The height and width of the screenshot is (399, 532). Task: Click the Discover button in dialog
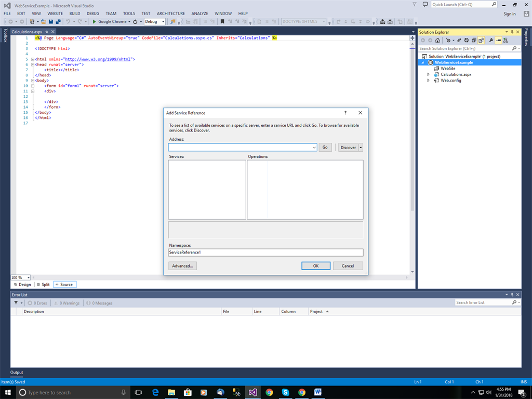click(x=348, y=147)
